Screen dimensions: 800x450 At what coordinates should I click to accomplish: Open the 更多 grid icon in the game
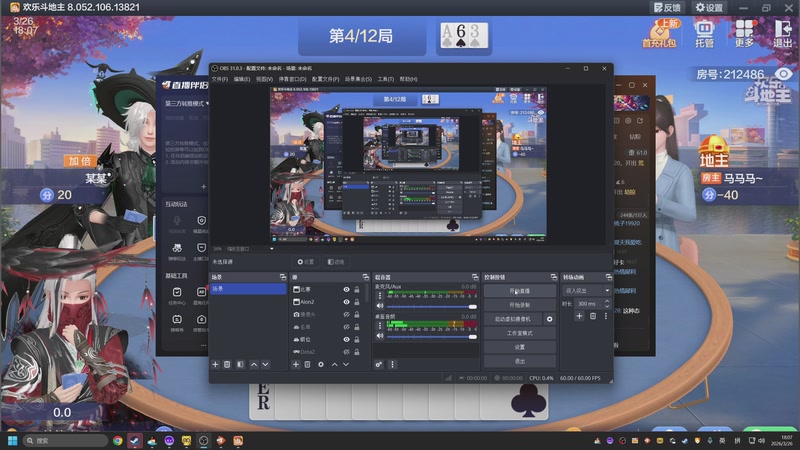(744, 34)
